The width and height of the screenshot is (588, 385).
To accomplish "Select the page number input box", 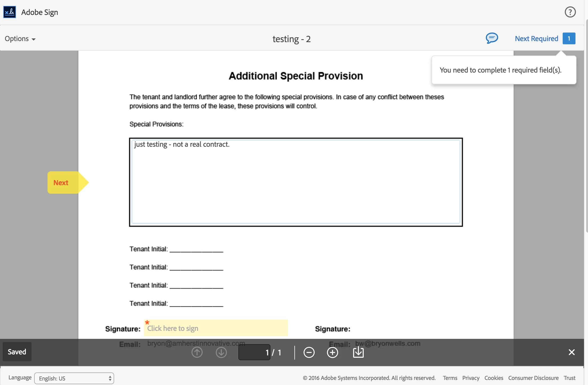I will (254, 352).
